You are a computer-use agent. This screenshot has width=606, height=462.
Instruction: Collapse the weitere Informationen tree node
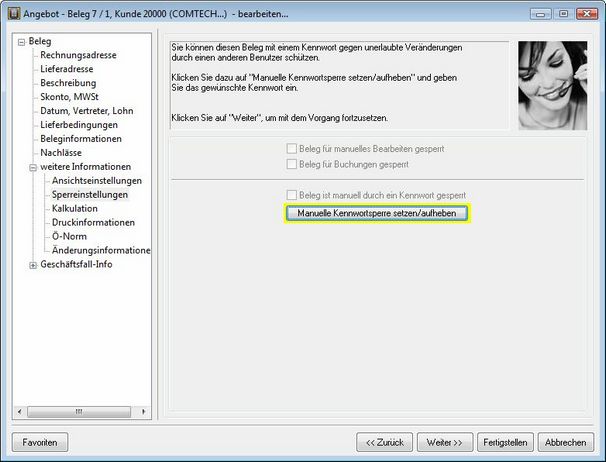pos(33,166)
